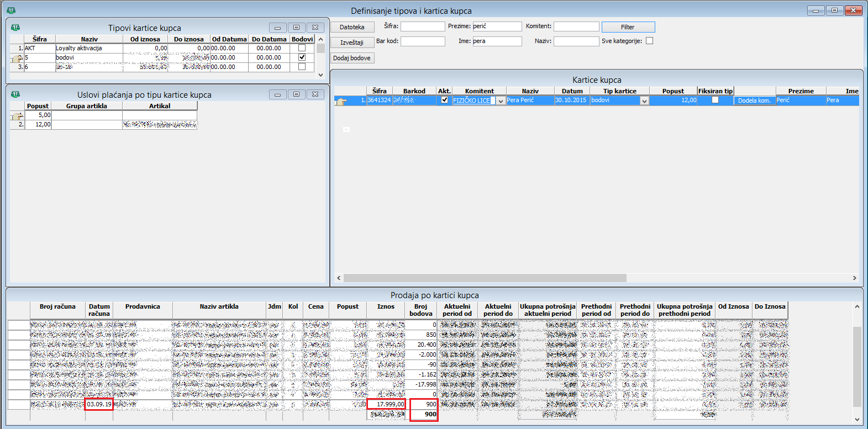Open the Datoteka menu button
868x429 pixels.
[352, 27]
